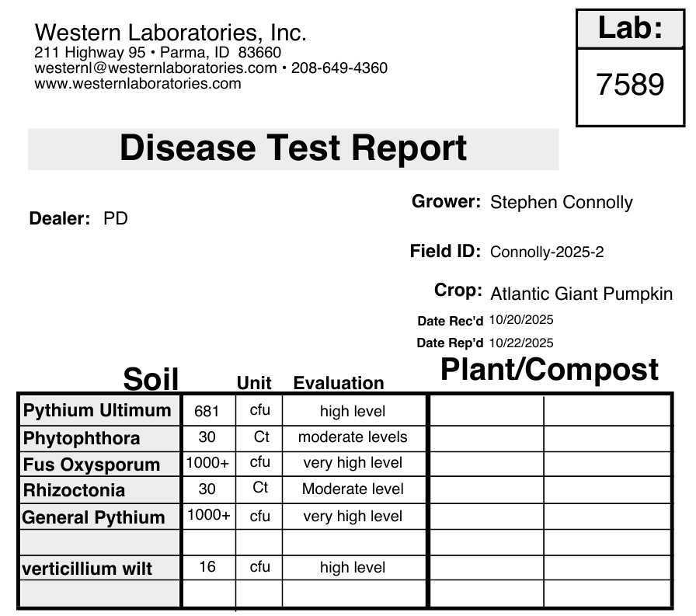696x616 pixels.
Task: Click the Dealer PD value
Action: tap(116, 219)
